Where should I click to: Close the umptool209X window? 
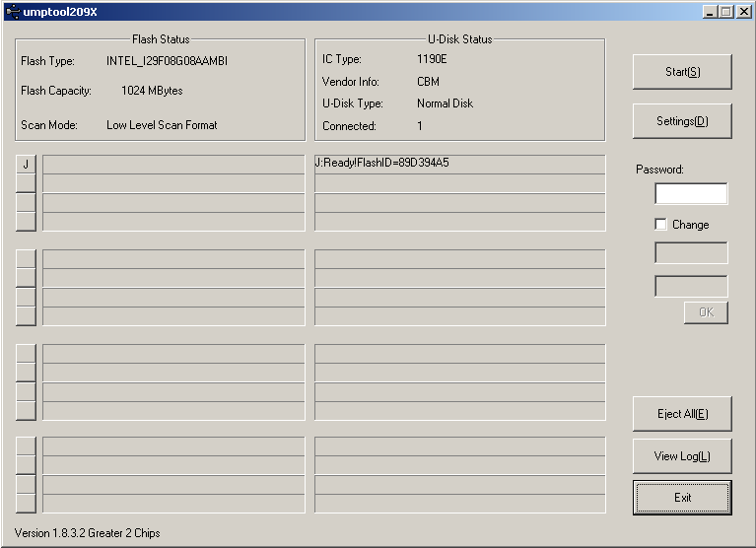[x=743, y=12]
